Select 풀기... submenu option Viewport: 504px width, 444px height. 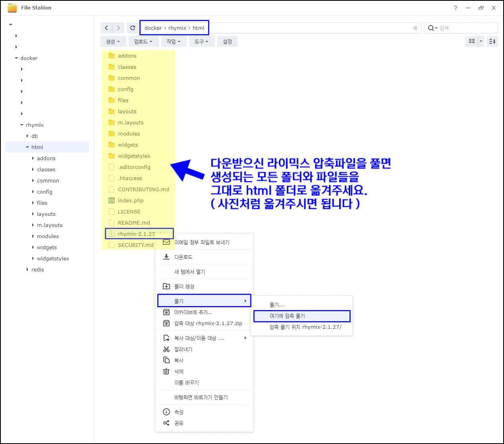click(302, 304)
